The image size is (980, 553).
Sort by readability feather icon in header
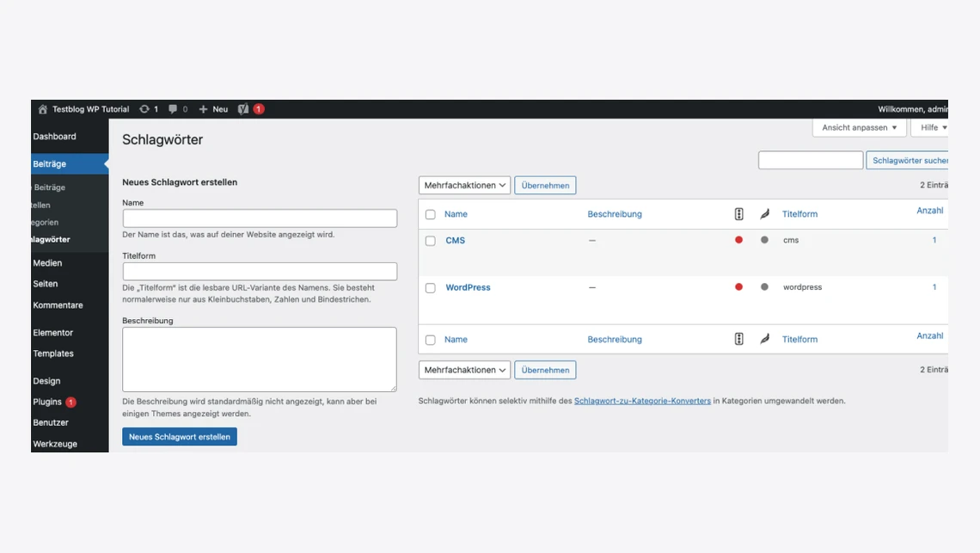tap(764, 214)
